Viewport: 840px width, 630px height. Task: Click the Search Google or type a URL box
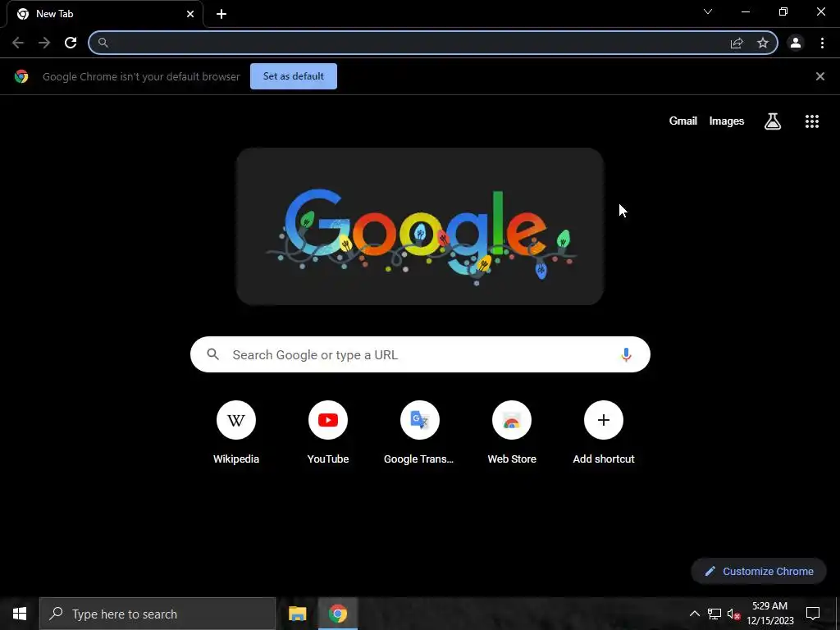[420, 354]
